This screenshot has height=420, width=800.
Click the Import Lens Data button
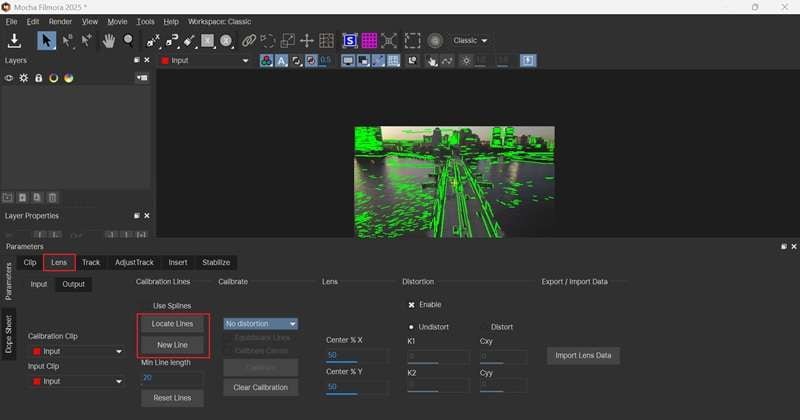[x=583, y=355]
